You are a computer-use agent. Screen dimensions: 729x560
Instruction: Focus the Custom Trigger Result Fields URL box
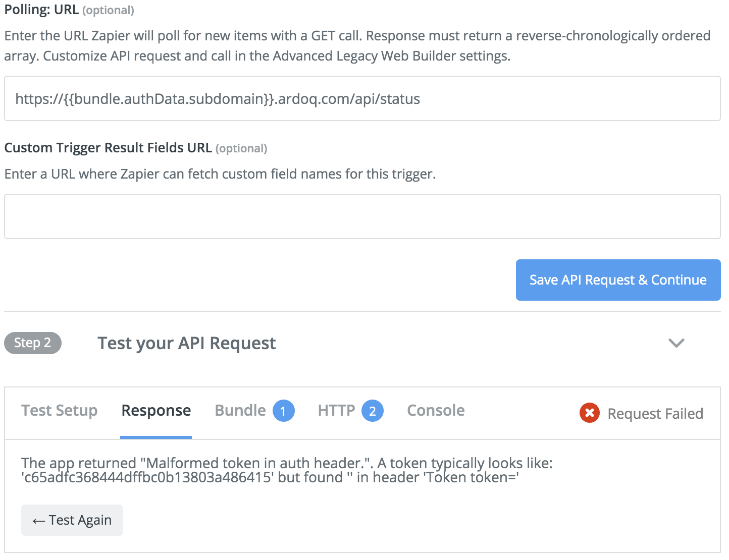click(x=362, y=216)
